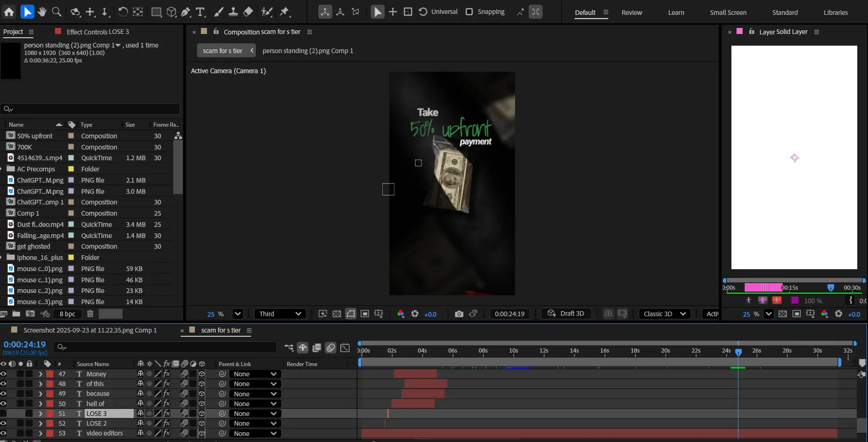Viewport: 868px width, 442px height.
Task: Show the LOSE 3 layer visibility
Action: pos(4,414)
